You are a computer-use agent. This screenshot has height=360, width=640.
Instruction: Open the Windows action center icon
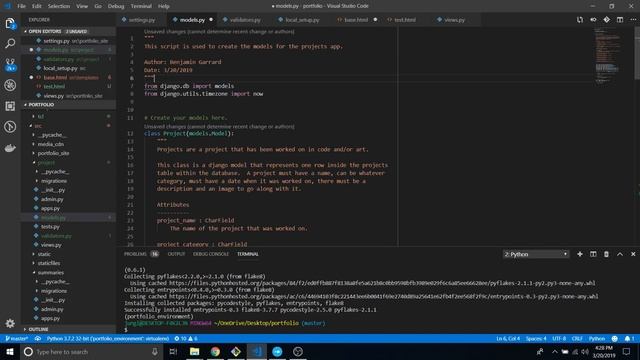pyautogui.click(x=627, y=351)
